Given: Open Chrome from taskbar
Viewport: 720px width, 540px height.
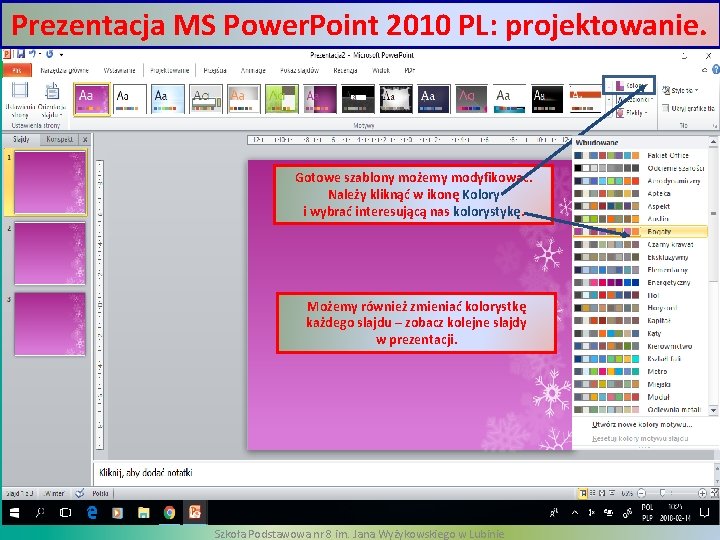Looking at the screenshot, I should (169, 512).
